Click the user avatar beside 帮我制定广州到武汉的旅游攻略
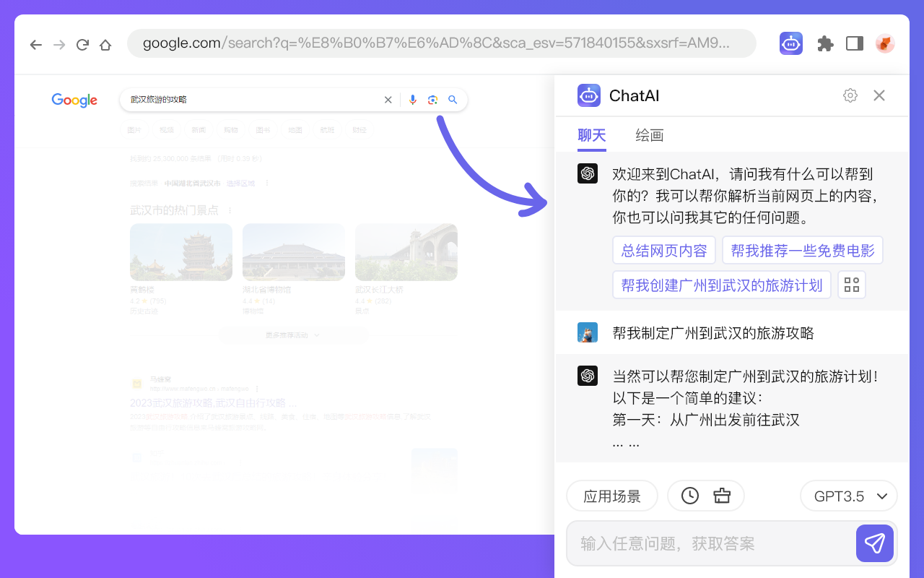Image resolution: width=924 pixels, height=578 pixels. [x=588, y=332]
